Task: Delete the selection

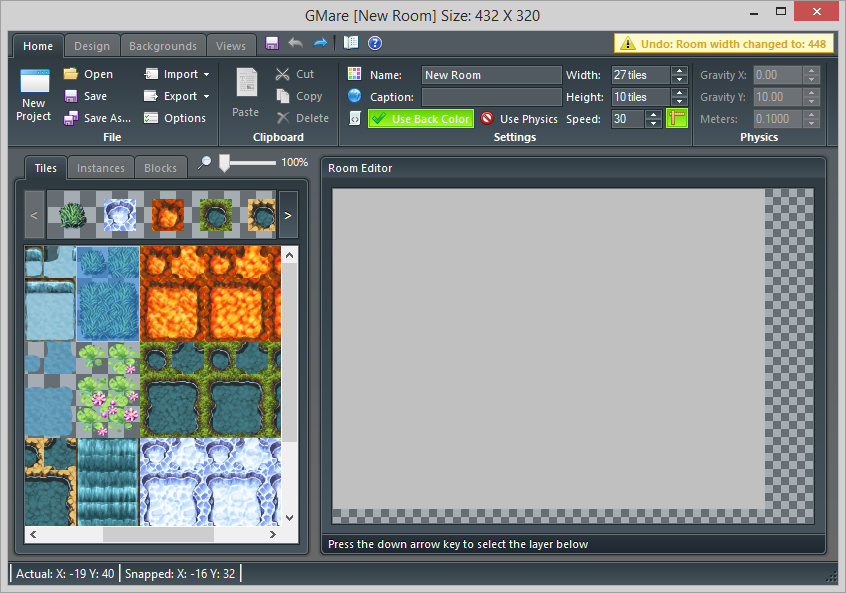Action: pyautogui.click(x=302, y=118)
